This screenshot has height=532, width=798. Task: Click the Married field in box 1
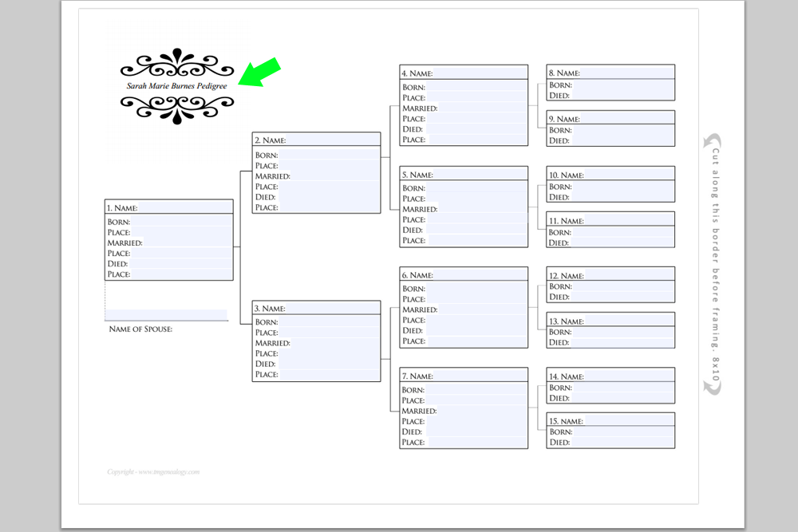point(187,242)
